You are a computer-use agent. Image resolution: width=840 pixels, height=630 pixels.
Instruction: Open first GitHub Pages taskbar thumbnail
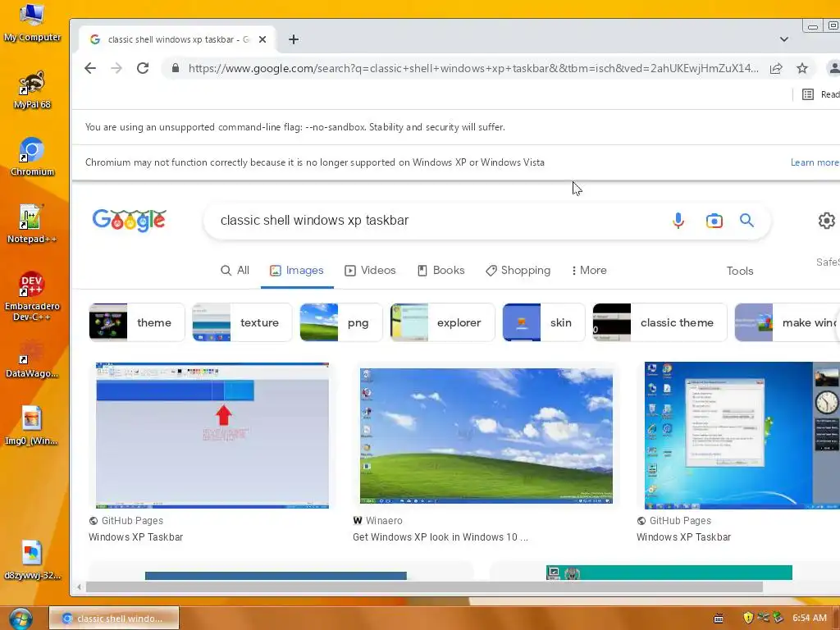[212, 436]
